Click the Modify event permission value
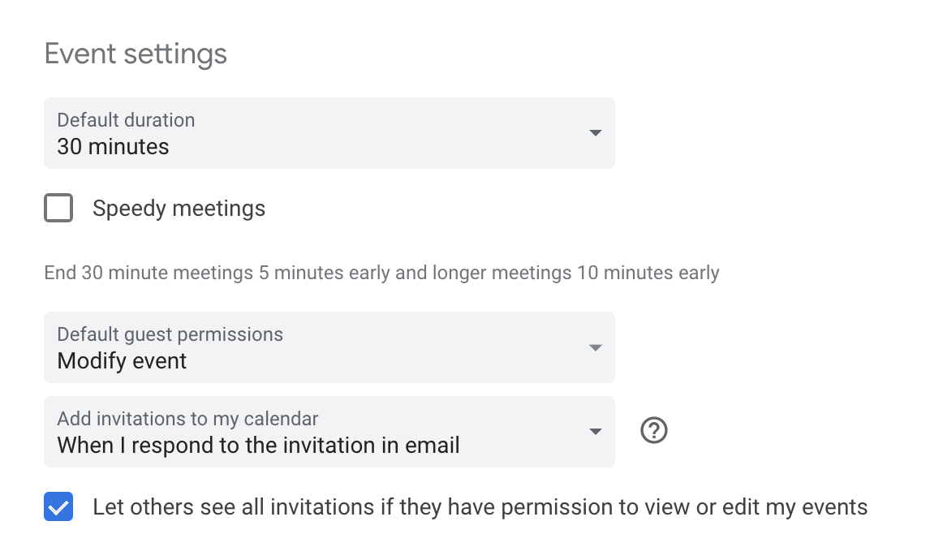Viewport: 943px width, 560px height. click(x=122, y=361)
